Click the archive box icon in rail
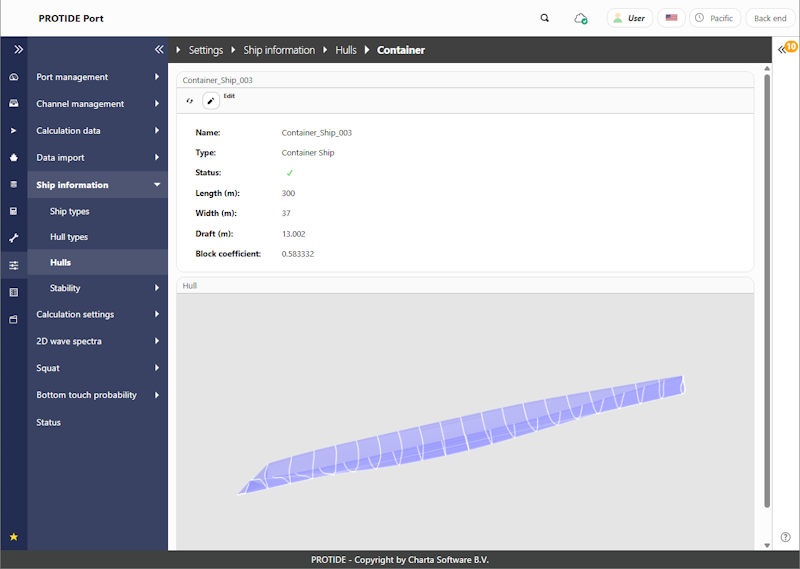The image size is (800, 569). (14, 319)
